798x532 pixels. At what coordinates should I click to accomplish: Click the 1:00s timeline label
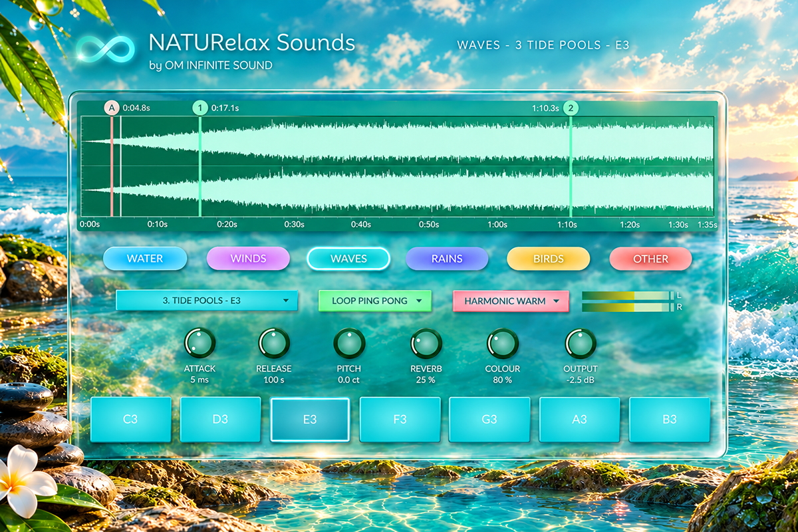click(497, 225)
